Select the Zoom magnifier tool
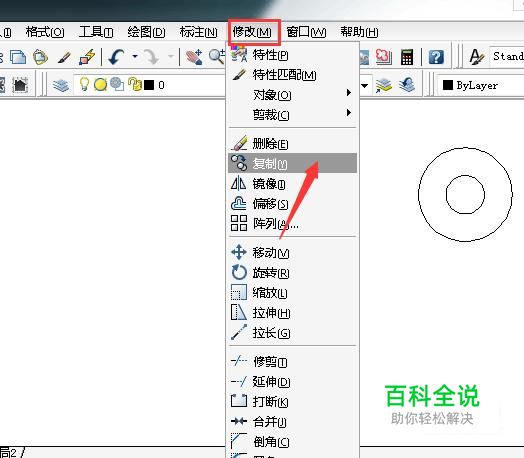Image resolution: width=524 pixels, height=458 pixels. (x=217, y=57)
